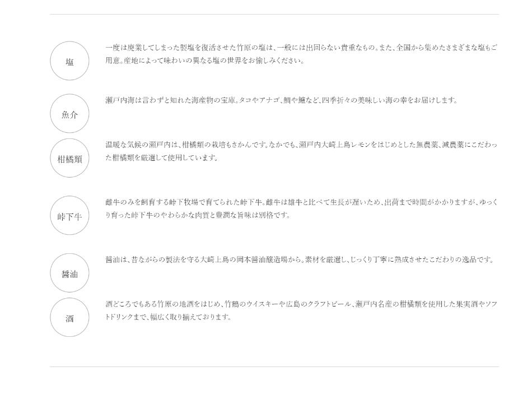This screenshot has height=399, width=532.
Task: Select the 魚介 (seafood) circle icon
Action: 69,114
